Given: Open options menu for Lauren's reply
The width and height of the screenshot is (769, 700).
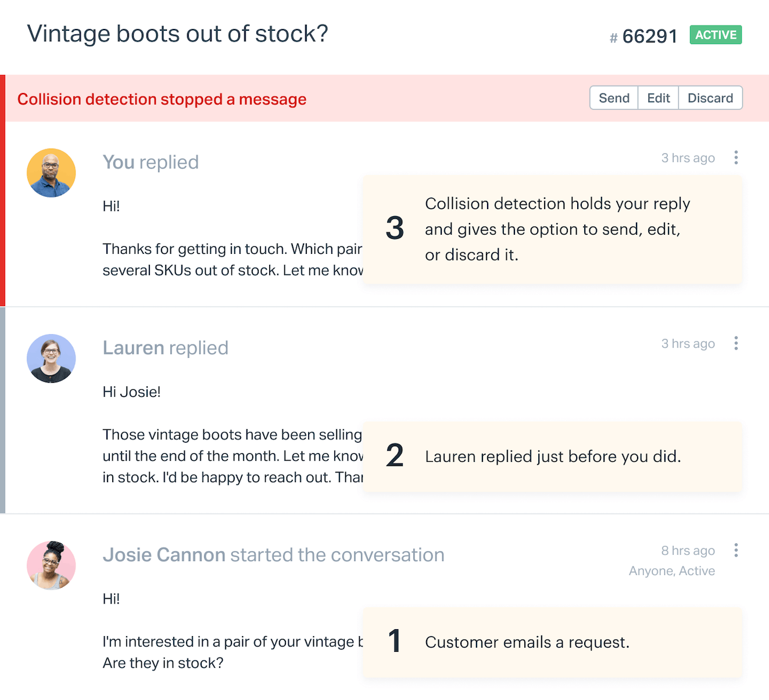Looking at the screenshot, I should 736,343.
